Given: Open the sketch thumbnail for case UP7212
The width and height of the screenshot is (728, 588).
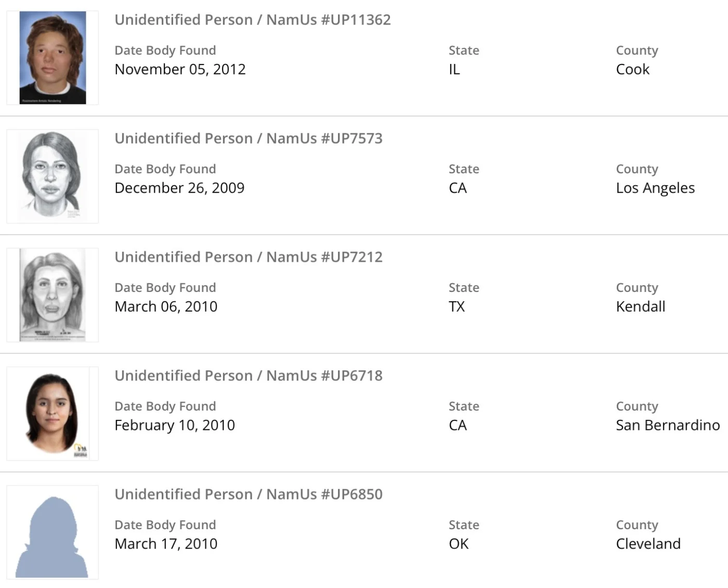Looking at the screenshot, I should click(x=53, y=295).
